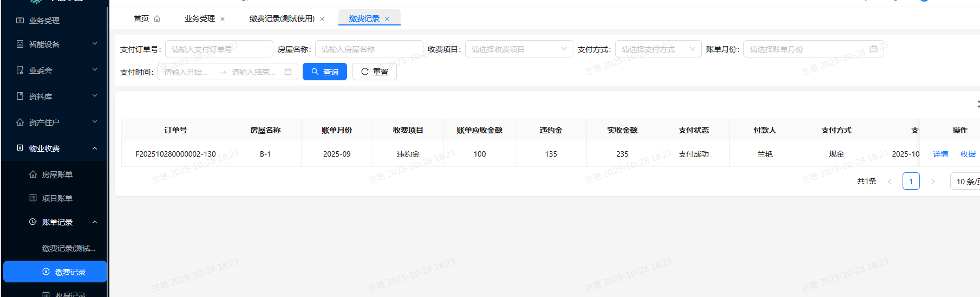Collapse the 账单记录 submenu chevron

[95, 222]
